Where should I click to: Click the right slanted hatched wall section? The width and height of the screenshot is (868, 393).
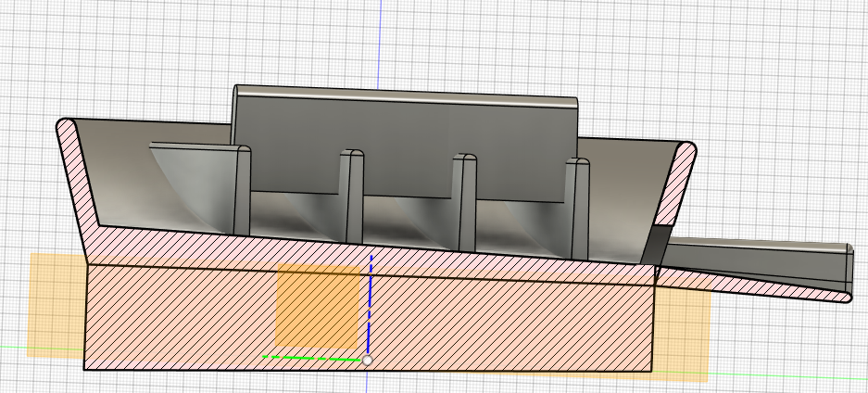point(676,183)
